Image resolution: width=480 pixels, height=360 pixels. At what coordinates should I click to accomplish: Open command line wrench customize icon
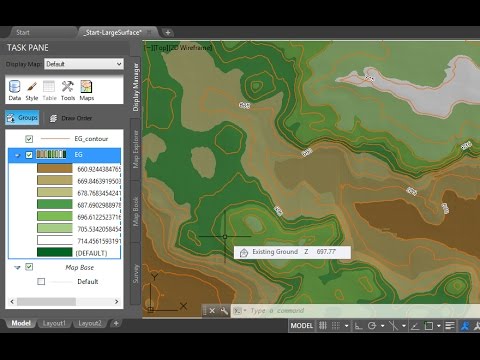[224, 311]
